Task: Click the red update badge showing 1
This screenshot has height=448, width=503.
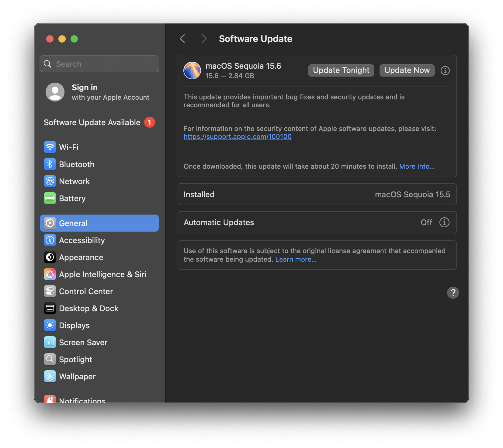Action: pos(150,122)
